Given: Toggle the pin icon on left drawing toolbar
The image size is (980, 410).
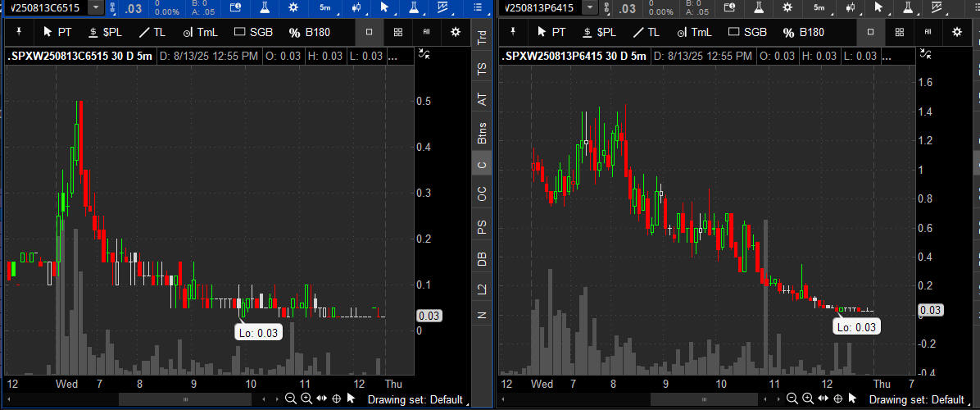Looking at the screenshot, I should pos(19,32).
